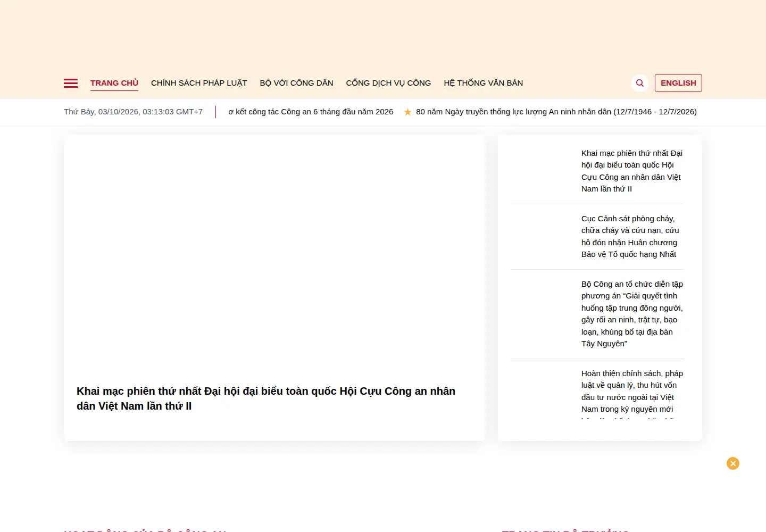
Task: Close the floating orange X badge
Action: pyautogui.click(x=733, y=463)
